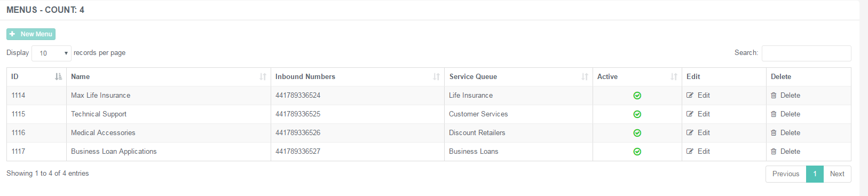
Task: Click the Name column sort arrows
Action: (263, 76)
